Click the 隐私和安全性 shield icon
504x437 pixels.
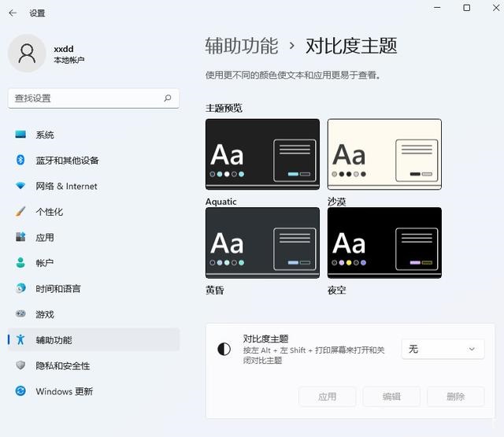(x=21, y=366)
